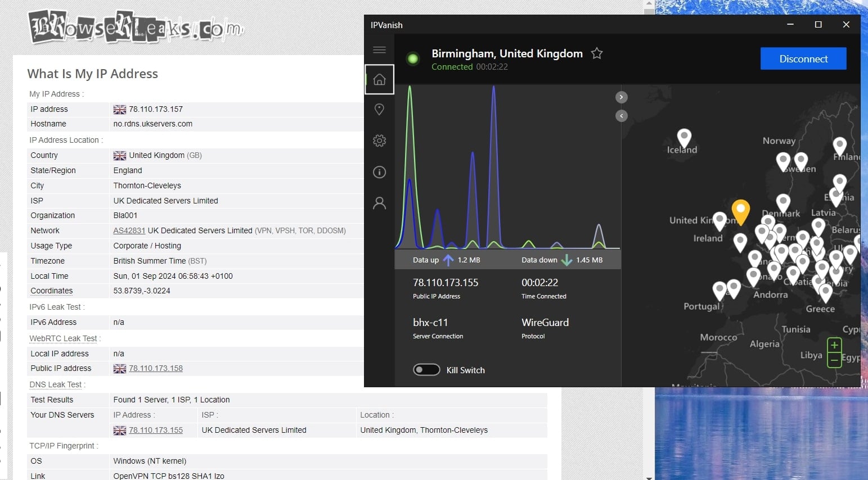Zoom in on the map with the plus icon
Screen dimensions: 868x480
(834, 345)
